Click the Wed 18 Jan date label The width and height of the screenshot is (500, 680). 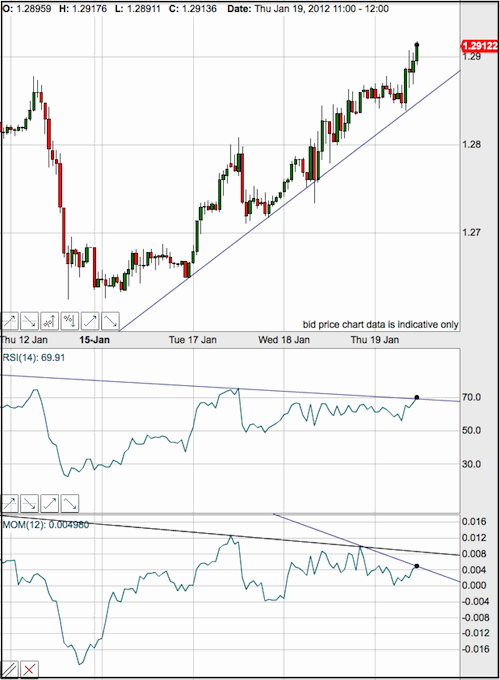[284, 340]
